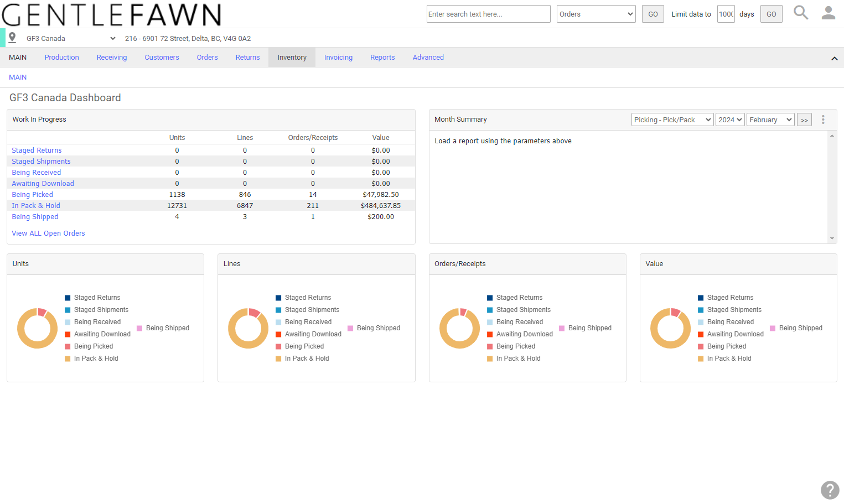844x504 pixels.
Task: Open the Staged Returns link in table
Action: point(37,150)
